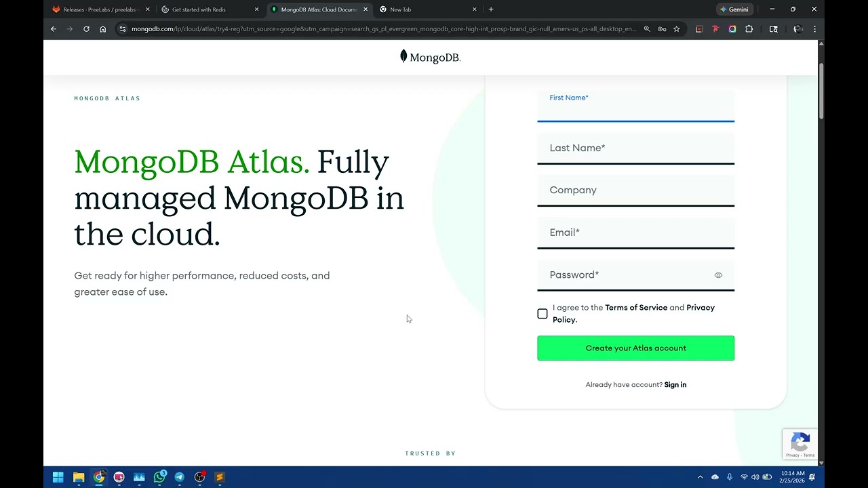
Task: Open the rainbow color circle extension
Action: (732, 29)
